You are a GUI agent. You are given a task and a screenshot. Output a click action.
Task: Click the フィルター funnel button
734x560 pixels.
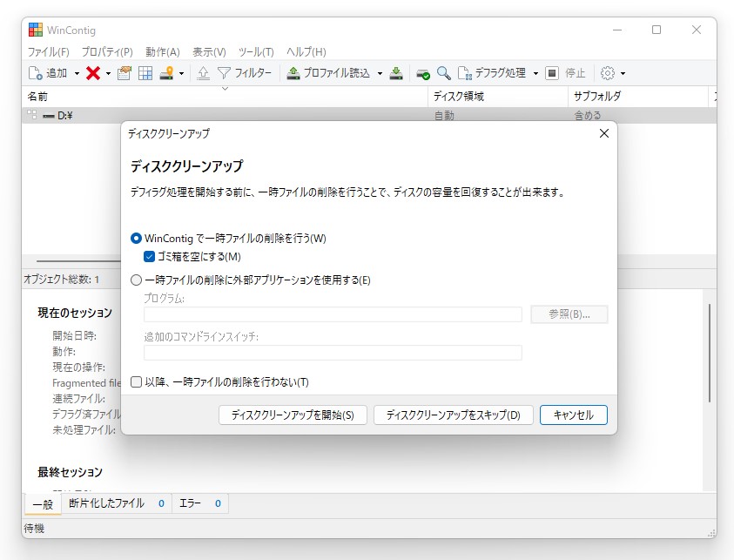245,73
